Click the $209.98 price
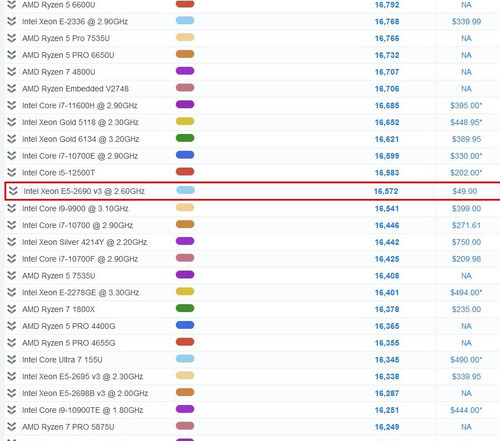The width and height of the screenshot is (500, 441). [x=466, y=259]
